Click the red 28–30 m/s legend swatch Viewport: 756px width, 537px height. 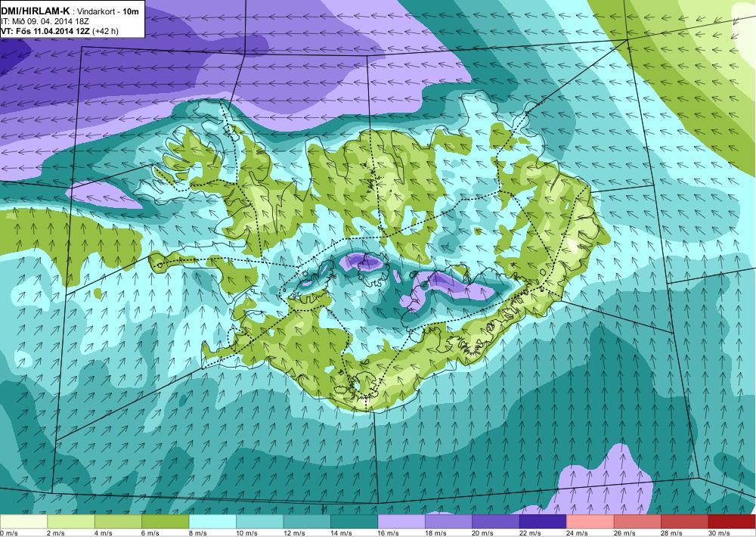pos(685,522)
